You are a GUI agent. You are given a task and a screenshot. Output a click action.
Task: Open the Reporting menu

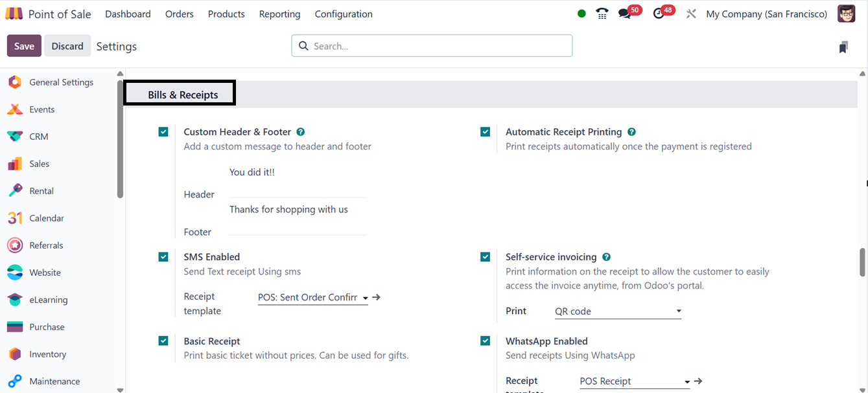coord(279,14)
